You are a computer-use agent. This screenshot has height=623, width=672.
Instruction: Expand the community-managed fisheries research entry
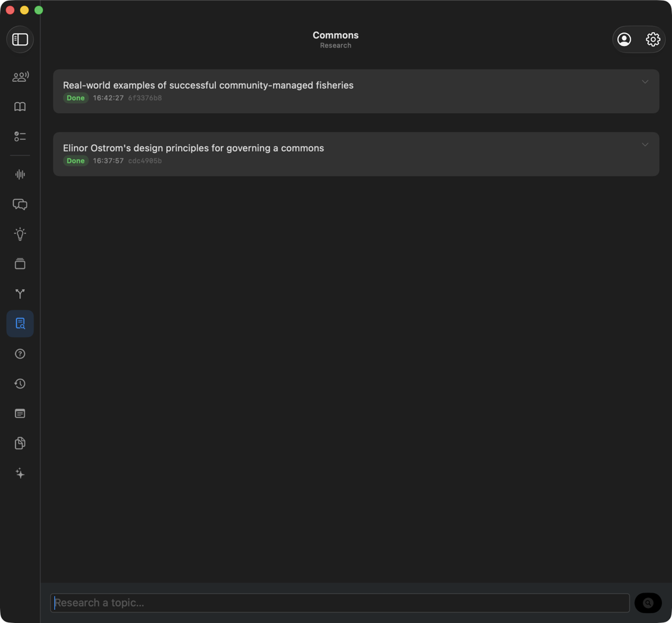(x=645, y=82)
